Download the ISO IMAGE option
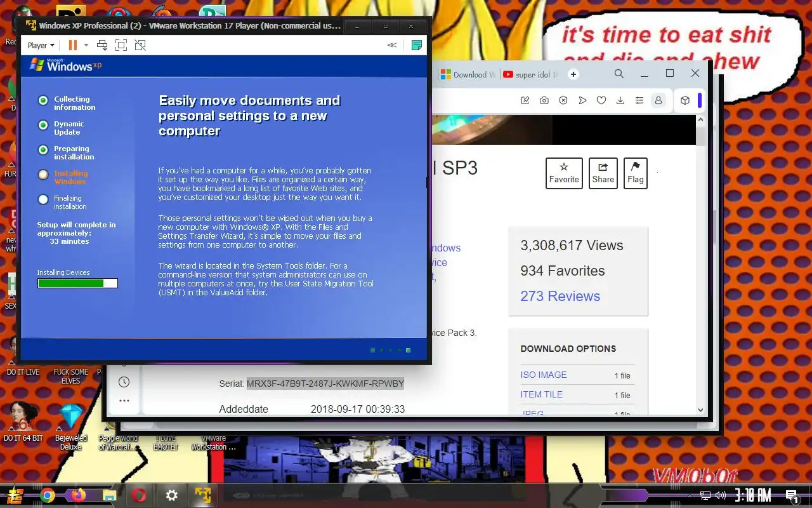 pyautogui.click(x=544, y=375)
